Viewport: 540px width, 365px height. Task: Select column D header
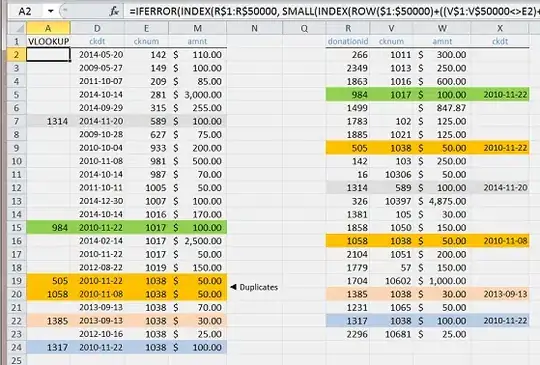(x=97, y=28)
